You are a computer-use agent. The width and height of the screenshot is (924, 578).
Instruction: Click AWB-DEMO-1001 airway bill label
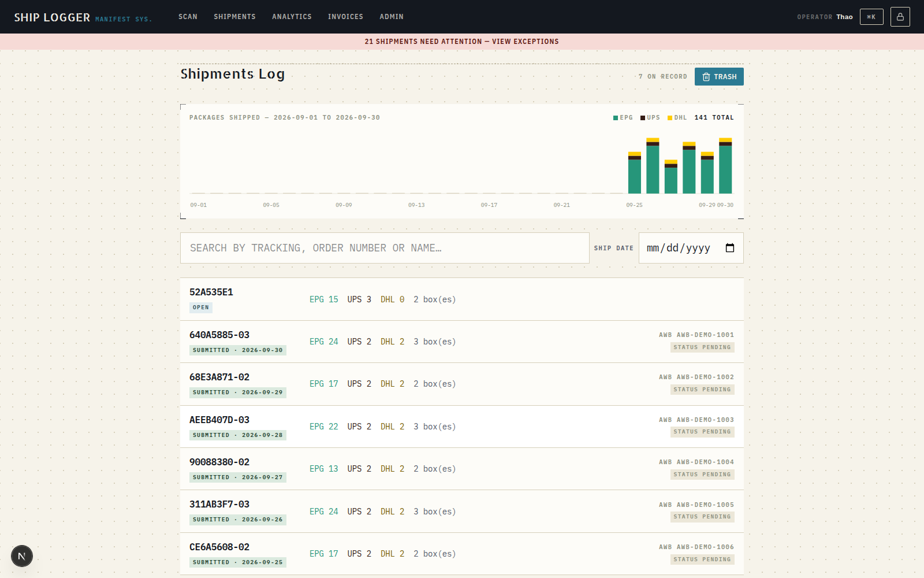click(x=696, y=335)
